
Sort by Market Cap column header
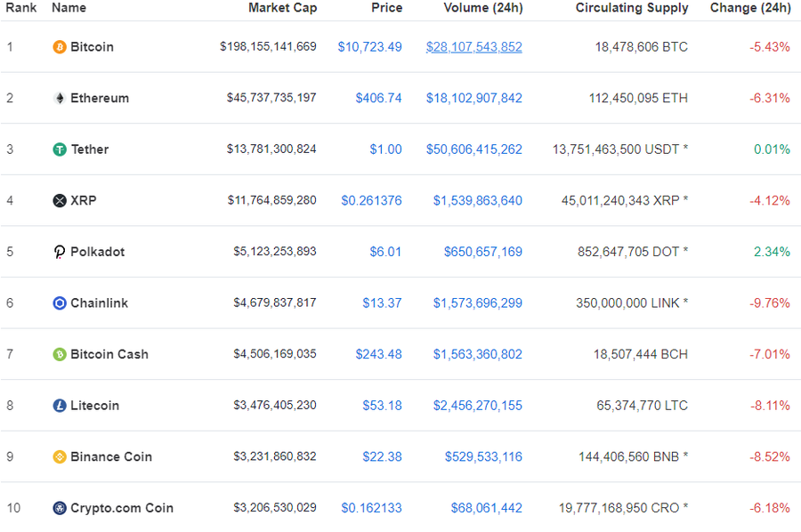pos(282,8)
